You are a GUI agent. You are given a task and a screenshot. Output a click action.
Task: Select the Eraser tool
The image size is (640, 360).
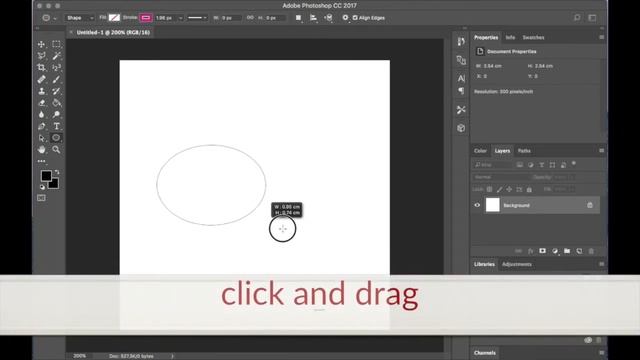click(41, 103)
